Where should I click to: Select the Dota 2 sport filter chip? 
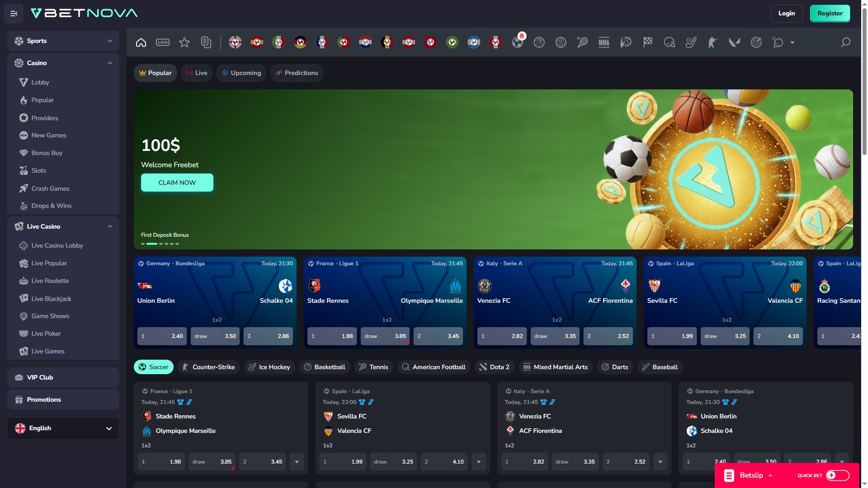[495, 367]
